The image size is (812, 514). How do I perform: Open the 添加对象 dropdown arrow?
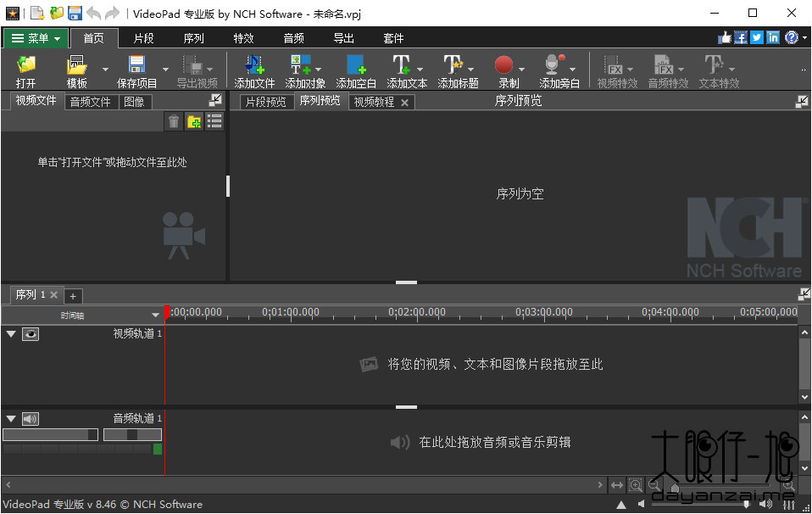pyautogui.click(x=318, y=70)
